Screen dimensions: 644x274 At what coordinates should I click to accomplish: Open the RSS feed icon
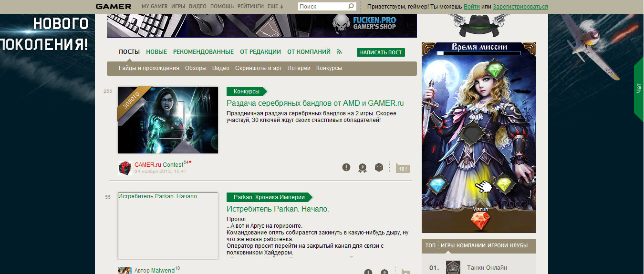click(x=340, y=52)
